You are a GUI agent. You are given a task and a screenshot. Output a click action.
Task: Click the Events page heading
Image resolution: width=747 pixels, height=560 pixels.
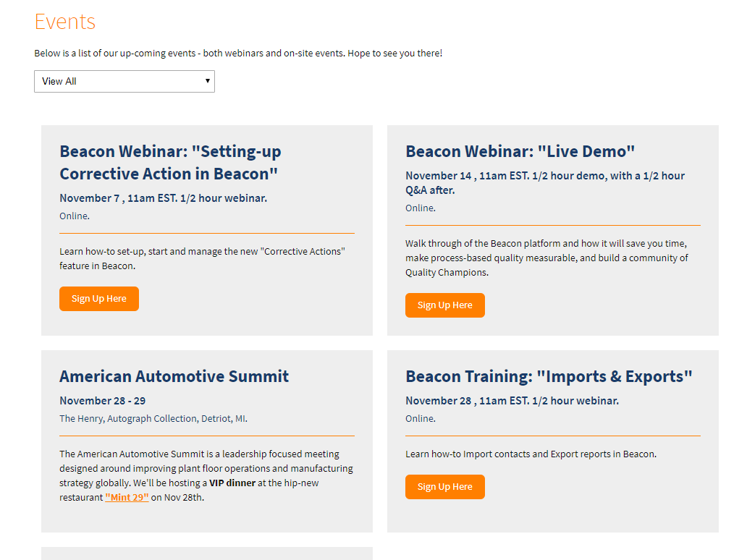pos(65,22)
